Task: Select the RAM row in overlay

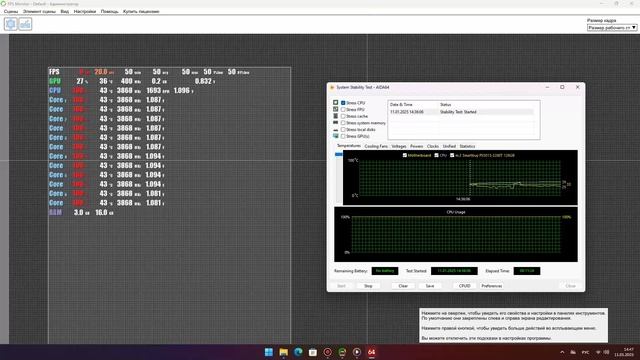Action: point(81,213)
